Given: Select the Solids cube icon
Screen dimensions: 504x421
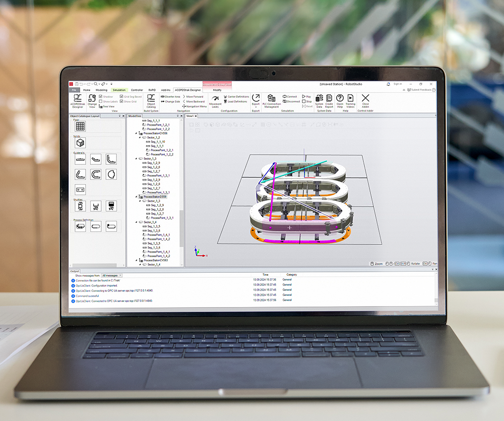Looking at the screenshot, I should [x=80, y=143].
